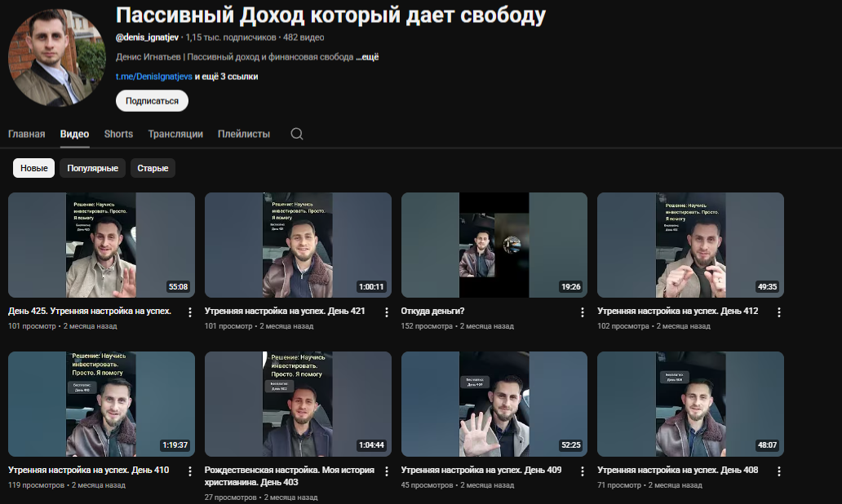Image resolution: width=842 pixels, height=504 pixels.
Task: Sort videos by Популярные
Action: 92,168
